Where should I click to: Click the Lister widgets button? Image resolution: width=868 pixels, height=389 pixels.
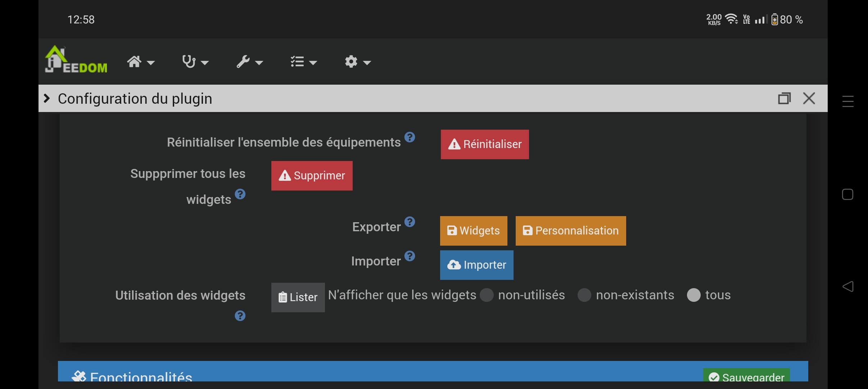tap(298, 298)
